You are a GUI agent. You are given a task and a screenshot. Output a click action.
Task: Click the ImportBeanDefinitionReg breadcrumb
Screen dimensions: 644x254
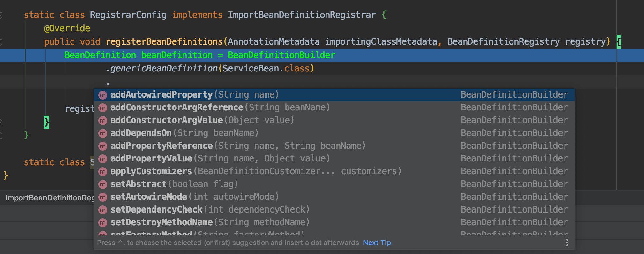click(x=50, y=198)
